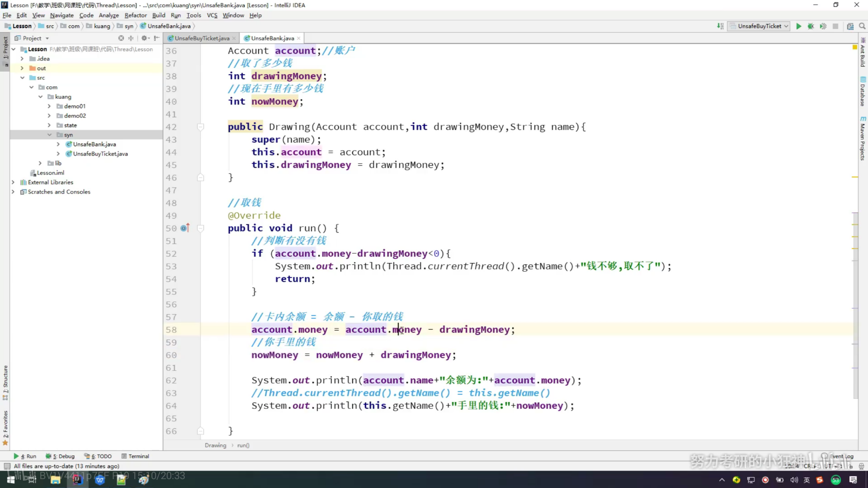
Task: Expand Scratches and Consoles node
Action: (13, 191)
